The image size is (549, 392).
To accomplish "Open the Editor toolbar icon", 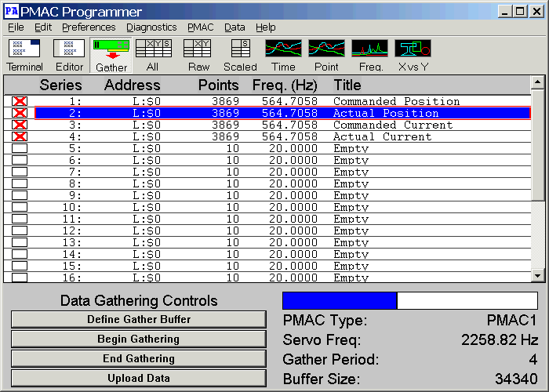I will point(68,54).
